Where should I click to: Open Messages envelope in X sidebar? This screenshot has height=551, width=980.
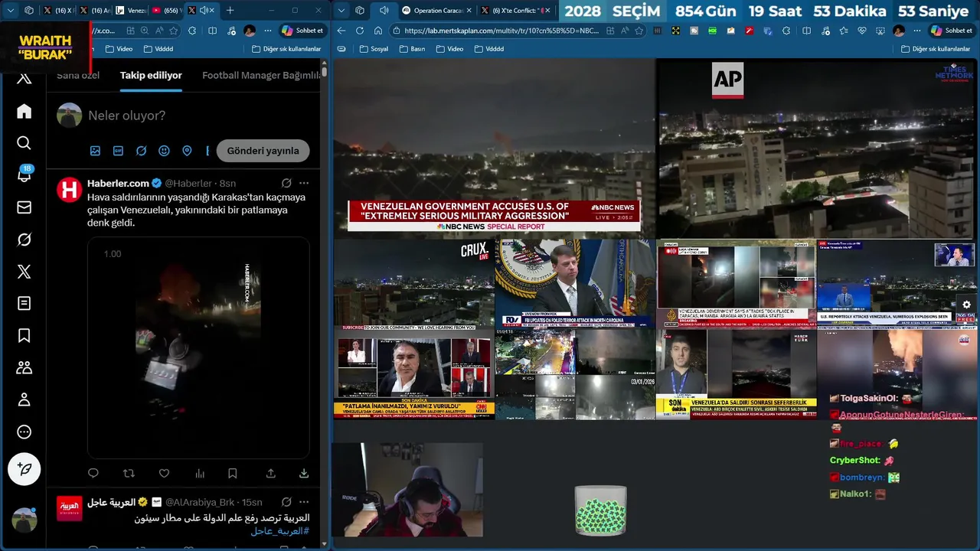coord(24,207)
